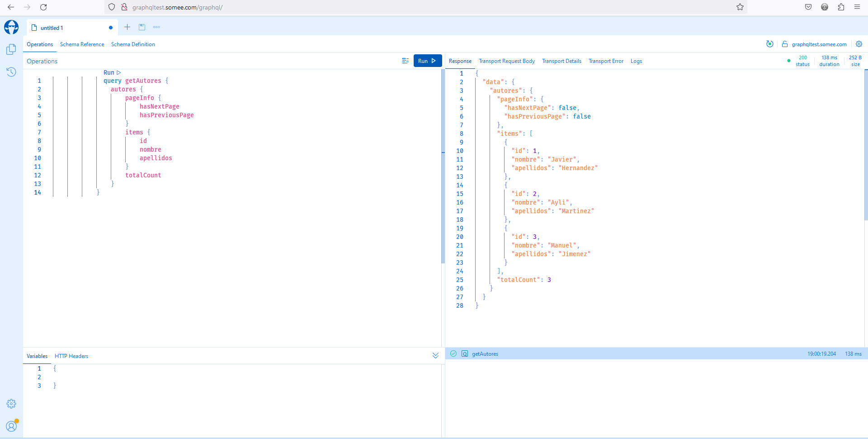Click the graphqltest.somee.com endpoint link

819,44
